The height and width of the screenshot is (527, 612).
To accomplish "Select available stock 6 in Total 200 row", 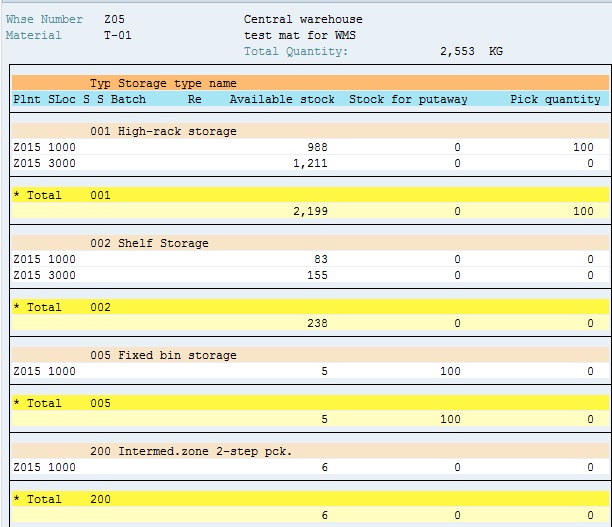I will pyautogui.click(x=324, y=515).
